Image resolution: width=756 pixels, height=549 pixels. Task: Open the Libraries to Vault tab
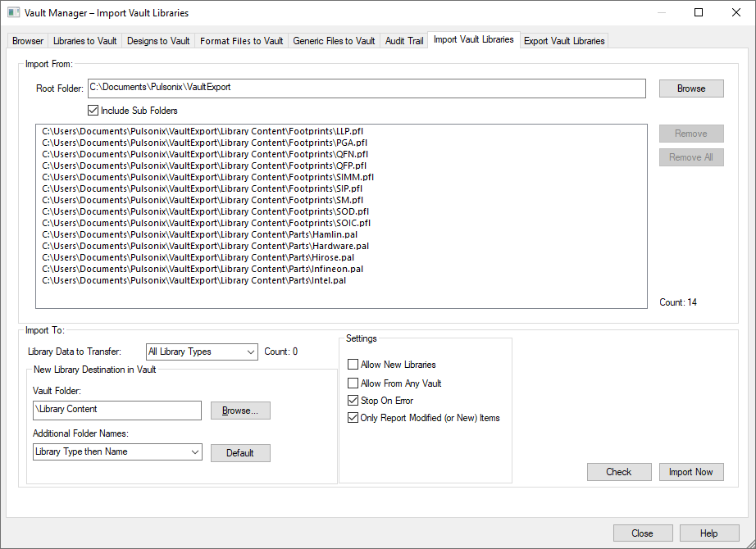point(84,41)
